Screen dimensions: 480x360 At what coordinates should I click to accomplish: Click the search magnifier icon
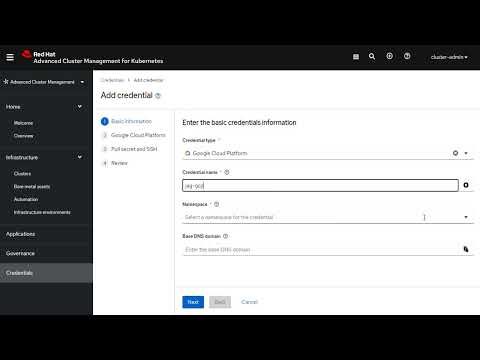pyautogui.click(x=372, y=57)
